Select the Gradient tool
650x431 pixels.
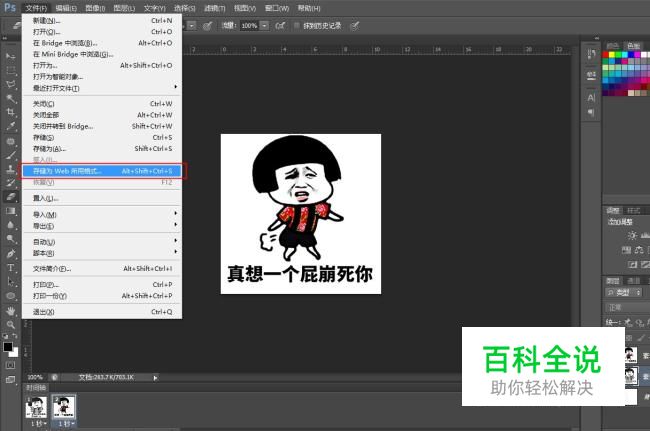click(x=10, y=211)
